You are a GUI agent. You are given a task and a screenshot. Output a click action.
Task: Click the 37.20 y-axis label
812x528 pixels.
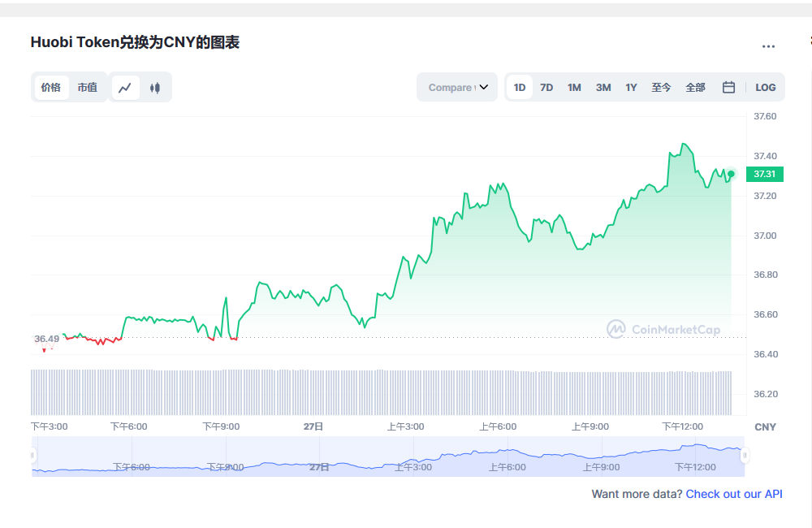765,196
